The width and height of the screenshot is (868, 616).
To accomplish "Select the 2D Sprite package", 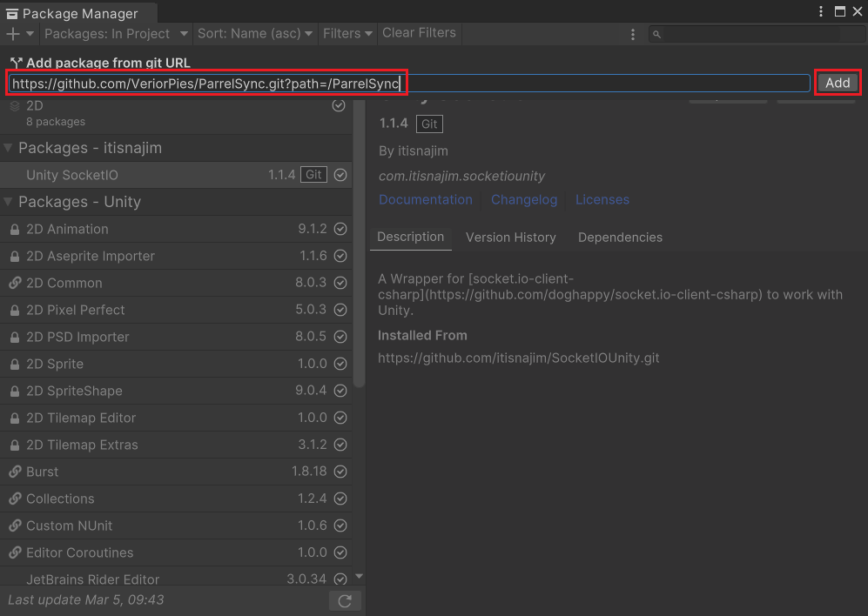I will [x=176, y=364].
